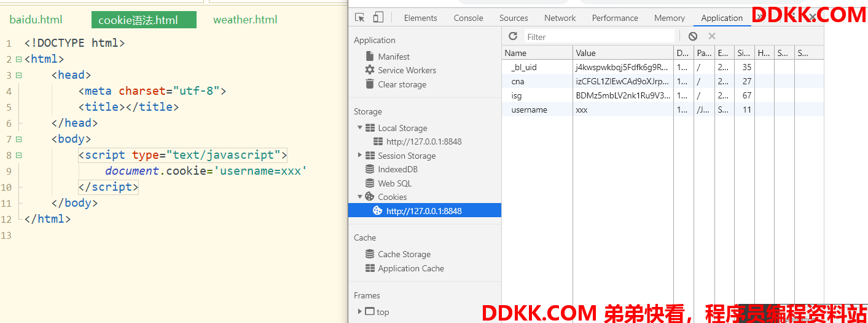Fold the script tag on line 8

18,155
